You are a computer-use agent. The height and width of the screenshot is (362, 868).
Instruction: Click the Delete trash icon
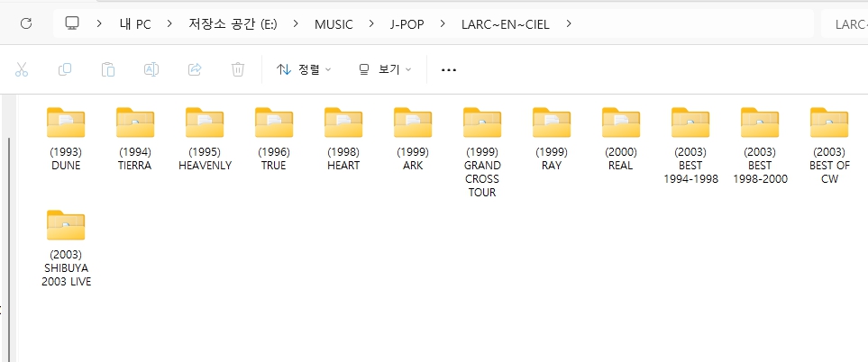pyautogui.click(x=237, y=69)
